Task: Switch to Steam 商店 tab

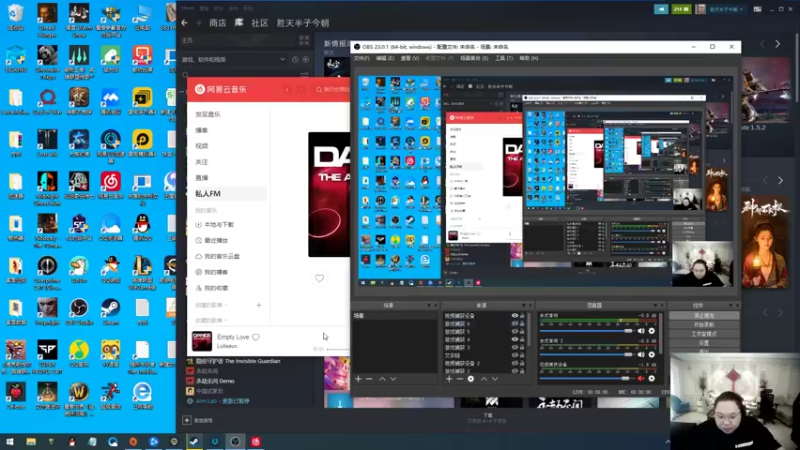Action: coord(218,23)
